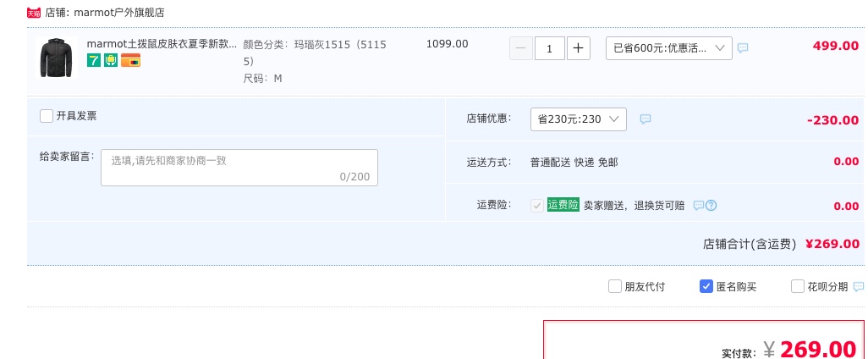Screen dimensions: 868x359
Task: Enable the 朋友代付 checkbox
Action: pos(614,286)
